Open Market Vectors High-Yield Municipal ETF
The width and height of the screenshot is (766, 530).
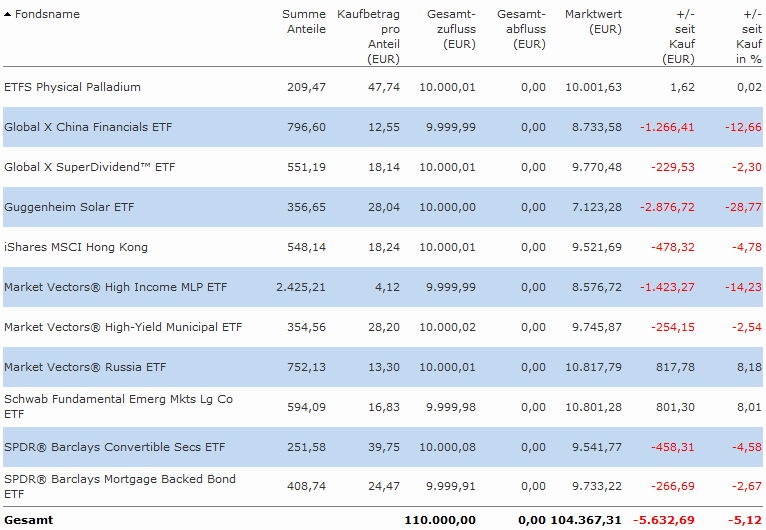(x=123, y=327)
